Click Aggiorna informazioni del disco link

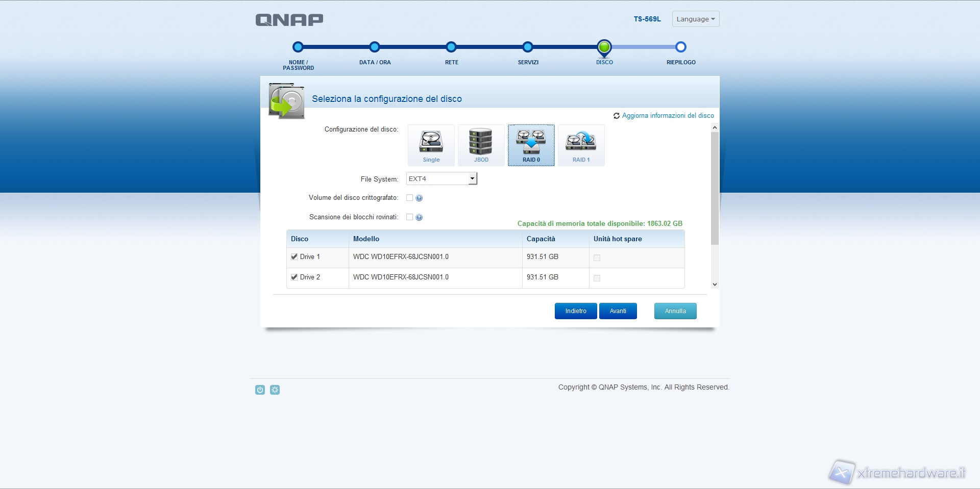coord(668,116)
